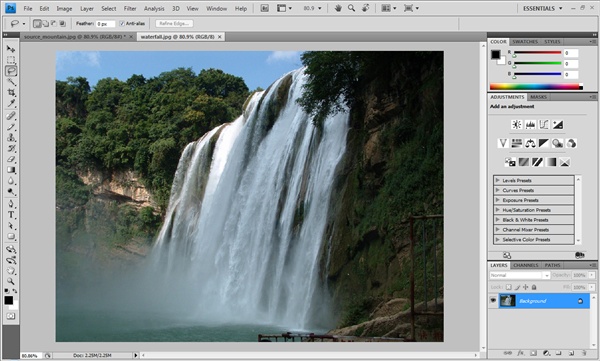Select the Dodge tool

11,191
